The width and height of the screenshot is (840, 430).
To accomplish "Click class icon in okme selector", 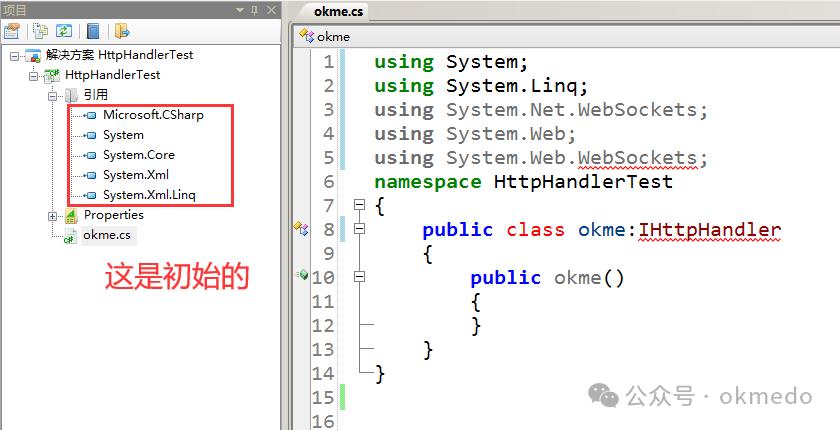I will coord(307,36).
